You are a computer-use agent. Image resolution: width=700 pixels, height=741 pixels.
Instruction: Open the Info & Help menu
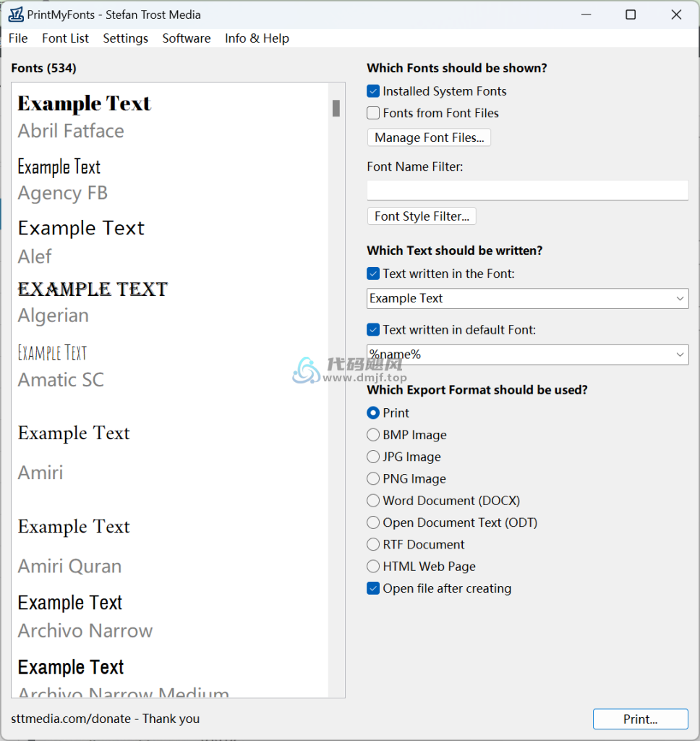tap(257, 38)
